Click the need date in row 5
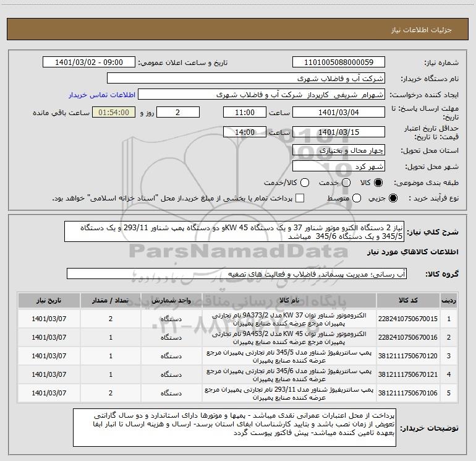The height and width of the screenshot is (461, 476). click(49, 393)
